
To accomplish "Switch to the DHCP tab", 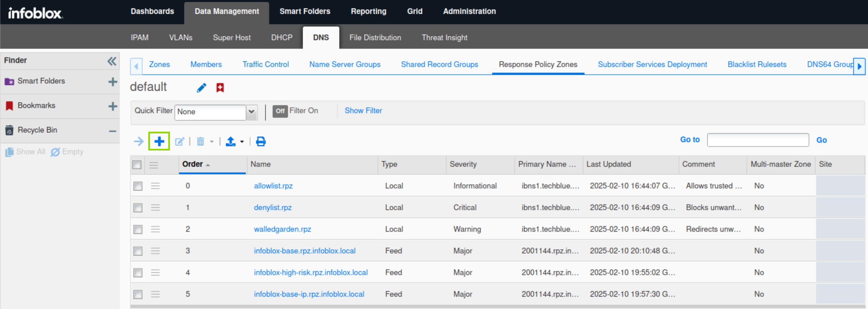I will tap(281, 38).
